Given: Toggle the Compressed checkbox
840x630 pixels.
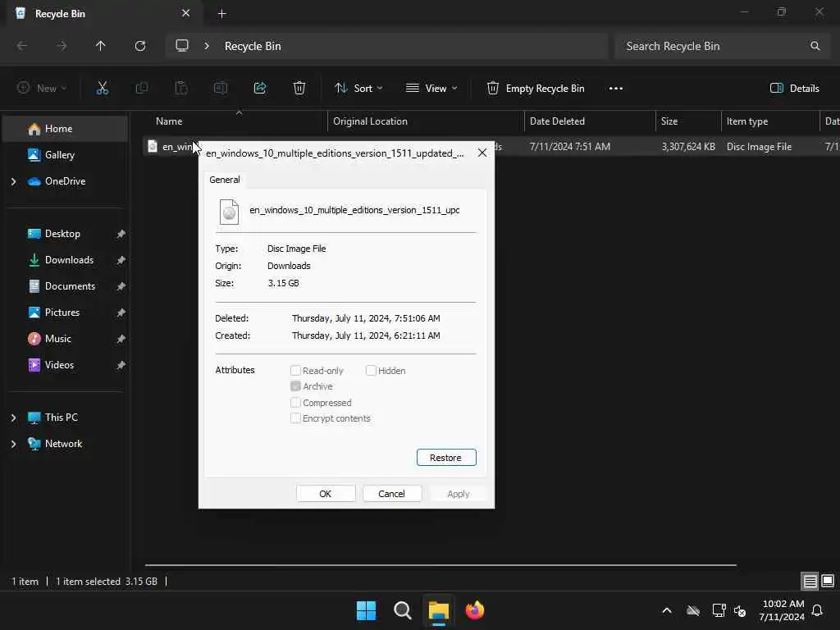Looking at the screenshot, I should [295, 402].
